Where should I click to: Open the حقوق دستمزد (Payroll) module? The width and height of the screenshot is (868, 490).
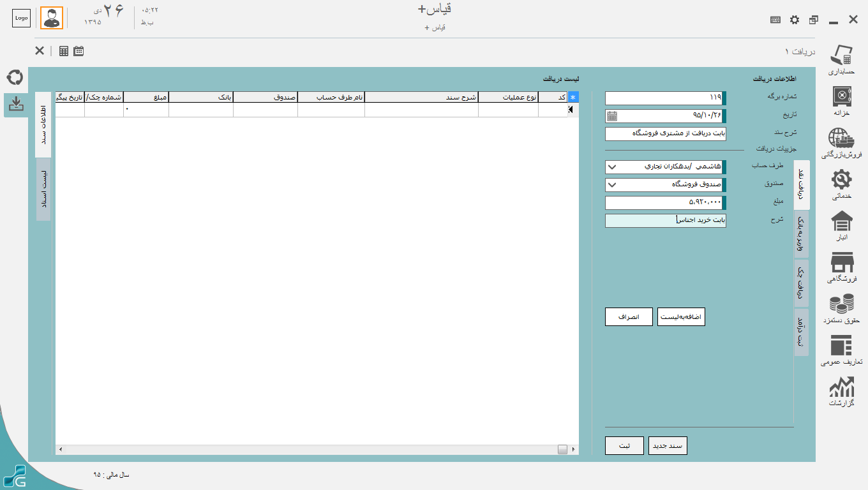(841, 308)
